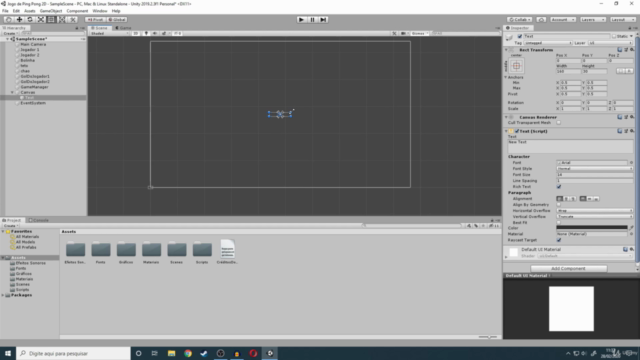The height and width of the screenshot is (360, 640).
Task: Set the leftmost horizontal text alignment button
Action: pyautogui.click(x=560, y=199)
